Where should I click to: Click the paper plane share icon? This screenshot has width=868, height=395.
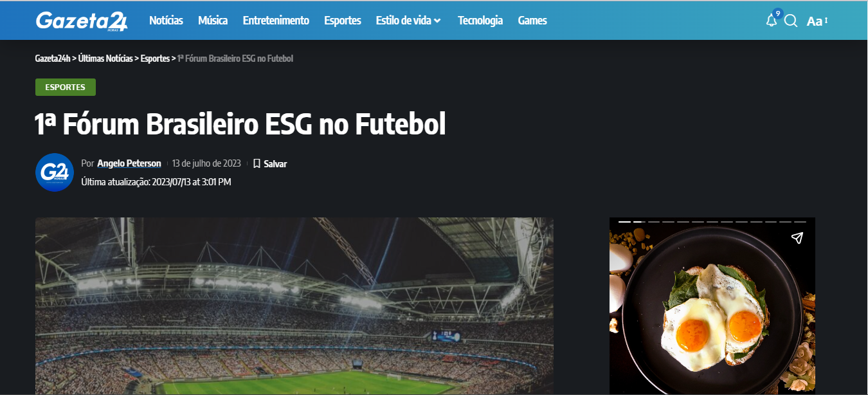pyautogui.click(x=797, y=238)
